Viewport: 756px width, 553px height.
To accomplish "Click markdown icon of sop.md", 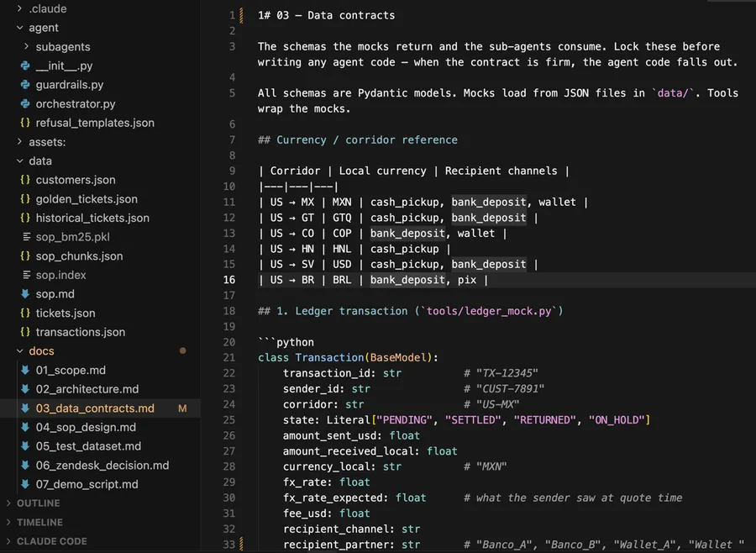I will [25, 294].
